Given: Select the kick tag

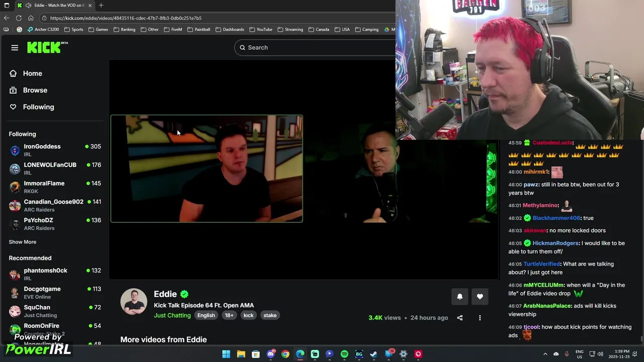Looking at the screenshot, I should [249, 315].
